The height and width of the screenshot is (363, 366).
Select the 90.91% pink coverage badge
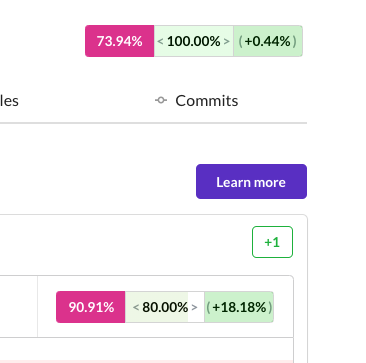(x=91, y=307)
